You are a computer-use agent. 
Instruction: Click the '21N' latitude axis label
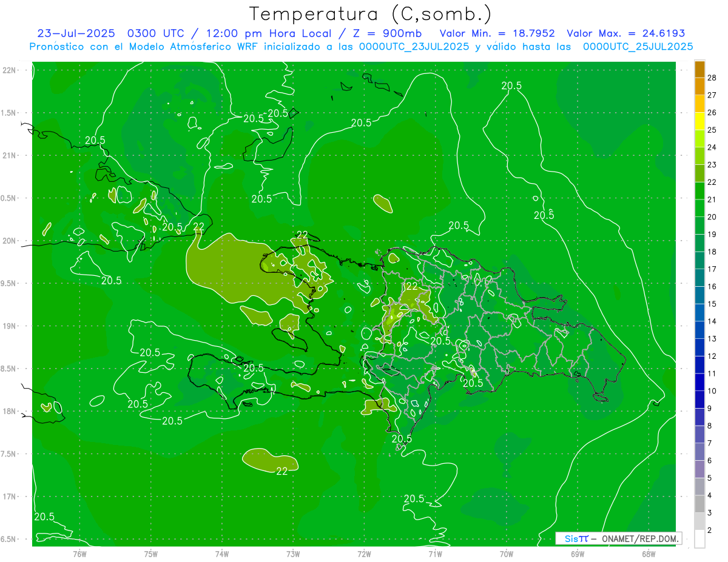coord(10,156)
